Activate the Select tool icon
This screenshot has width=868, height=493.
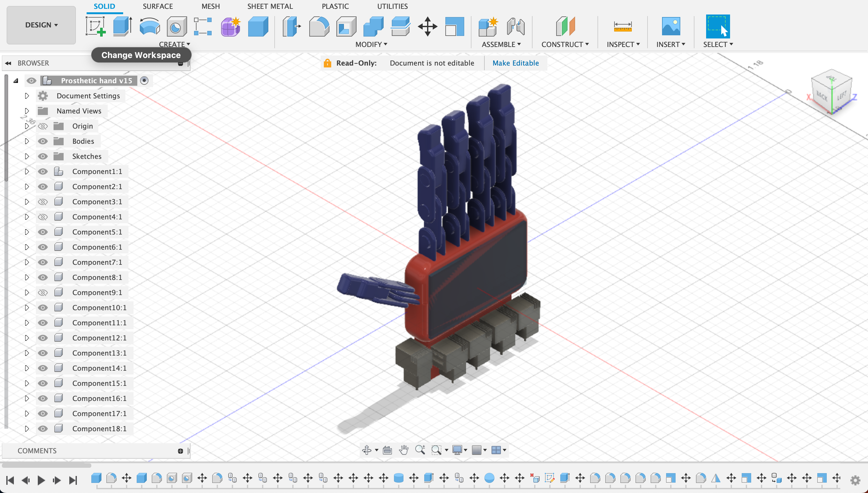click(718, 26)
